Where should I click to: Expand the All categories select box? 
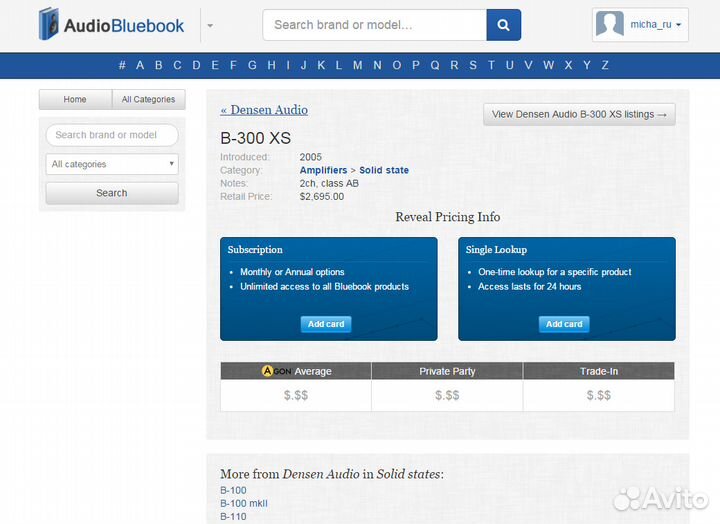click(x=112, y=164)
